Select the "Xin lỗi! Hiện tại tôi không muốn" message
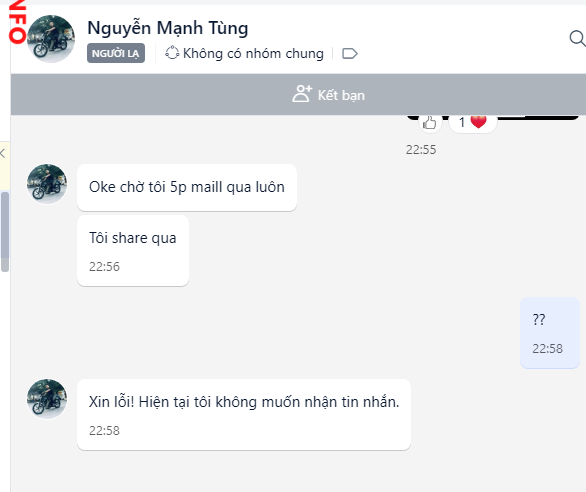Image resolution: width=586 pixels, height=492 pixels. [x=244, y=414]
